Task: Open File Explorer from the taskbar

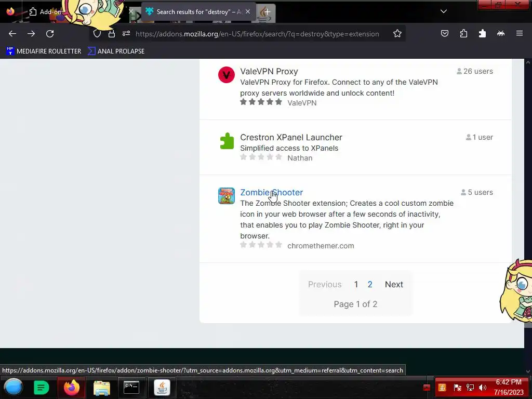Action: 102,388
